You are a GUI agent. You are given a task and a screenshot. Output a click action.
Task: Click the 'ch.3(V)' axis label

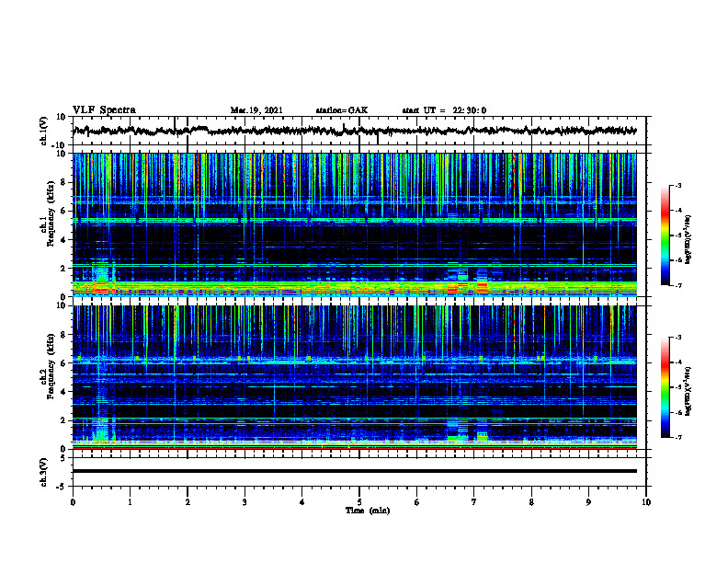point(44,472)
